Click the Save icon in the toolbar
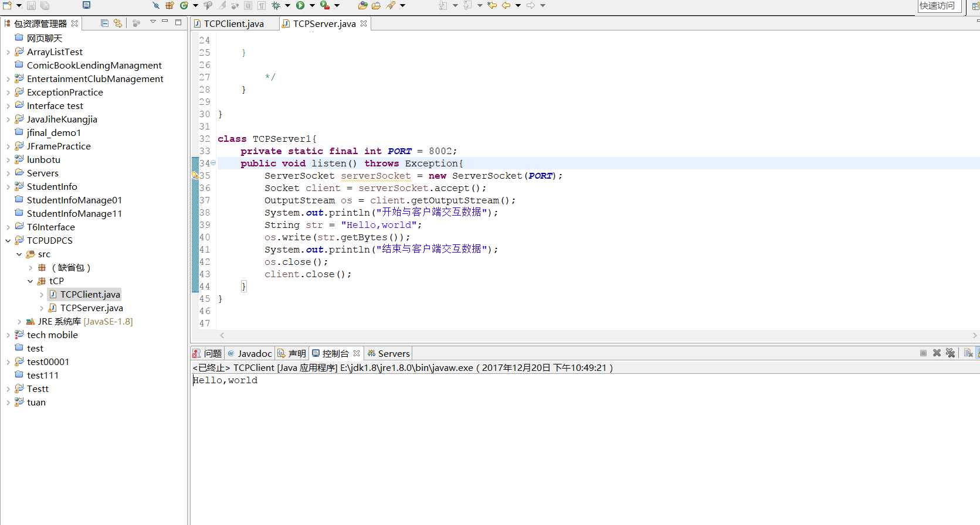Screen dimensions: 980x525 point(31,5)
